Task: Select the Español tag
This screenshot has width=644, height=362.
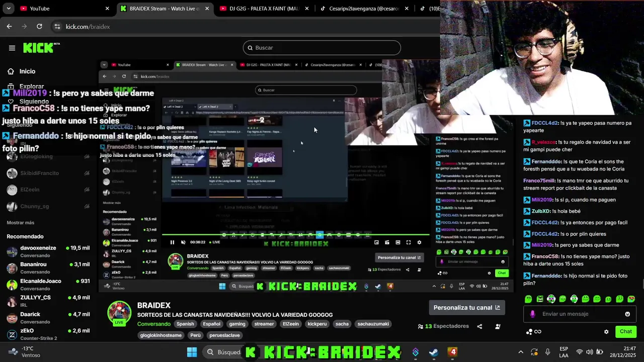Action: click(211, 324)
